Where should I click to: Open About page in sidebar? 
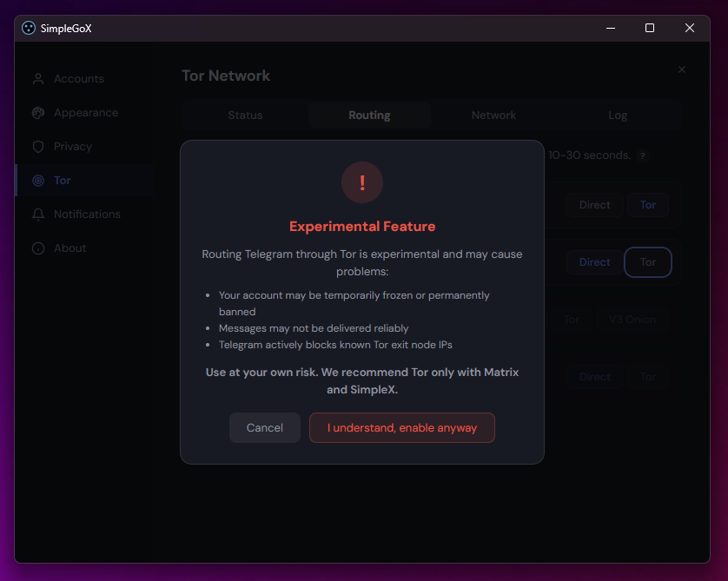coord(83,248)
